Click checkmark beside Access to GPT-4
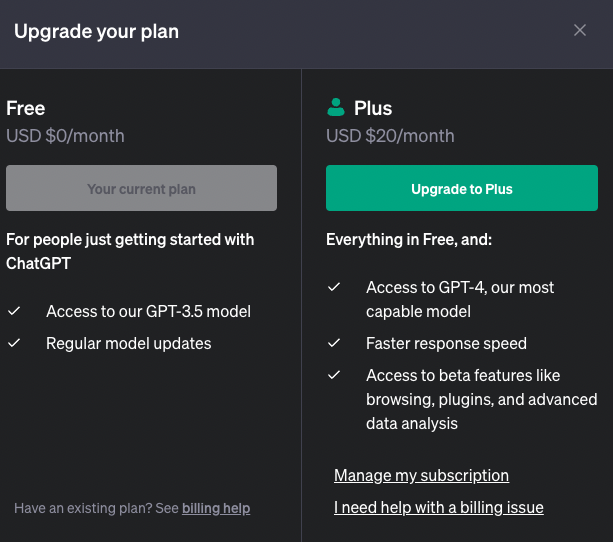 coord(335,287)
